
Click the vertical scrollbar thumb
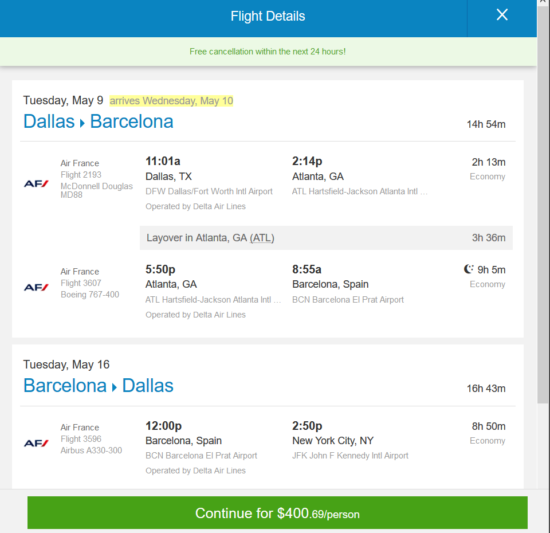(543, 202)
